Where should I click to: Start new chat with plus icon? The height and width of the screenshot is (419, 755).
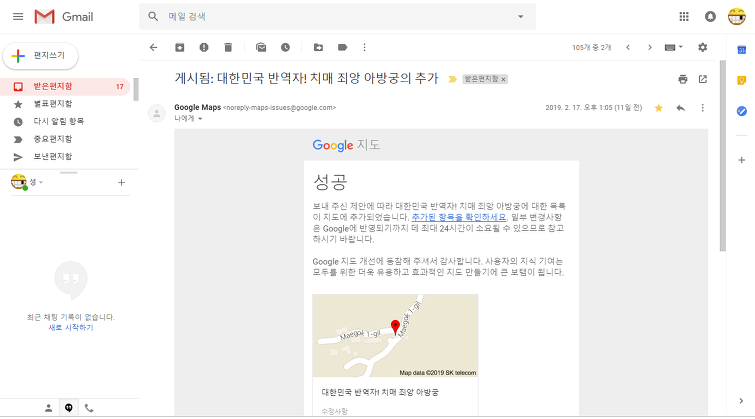pos(121,183)
